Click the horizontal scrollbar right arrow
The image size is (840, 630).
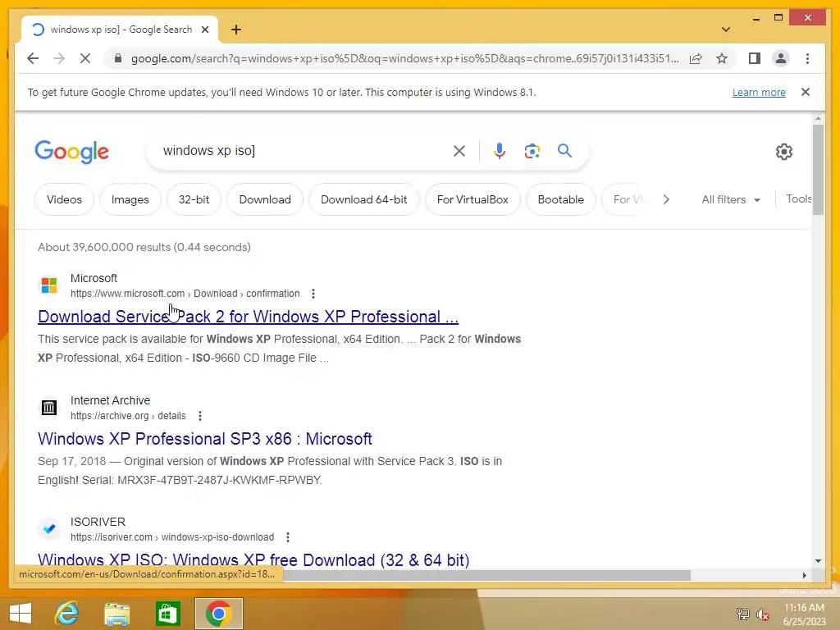tap(804, 575)
